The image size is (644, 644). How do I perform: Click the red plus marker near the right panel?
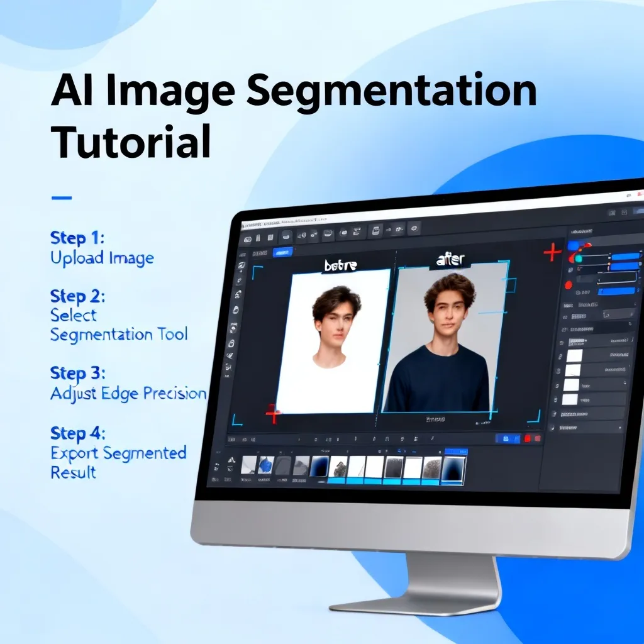click(x=552, y=252)
